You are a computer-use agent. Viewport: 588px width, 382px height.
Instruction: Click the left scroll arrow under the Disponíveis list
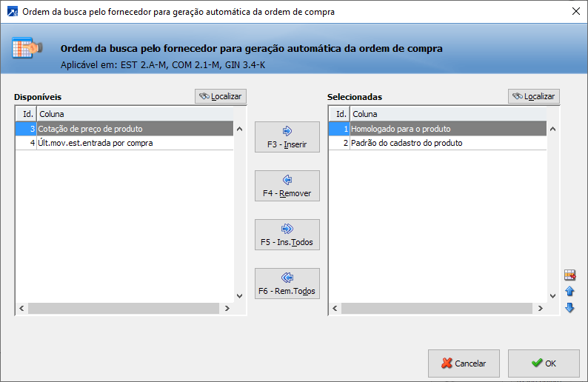coord(21,308)
